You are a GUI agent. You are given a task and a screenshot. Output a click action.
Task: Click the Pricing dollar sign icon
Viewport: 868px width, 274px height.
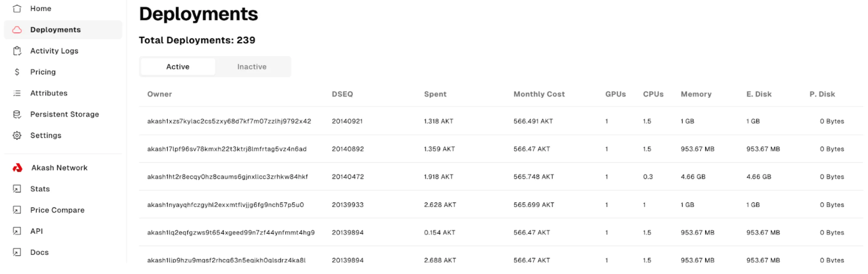[17, 72]
